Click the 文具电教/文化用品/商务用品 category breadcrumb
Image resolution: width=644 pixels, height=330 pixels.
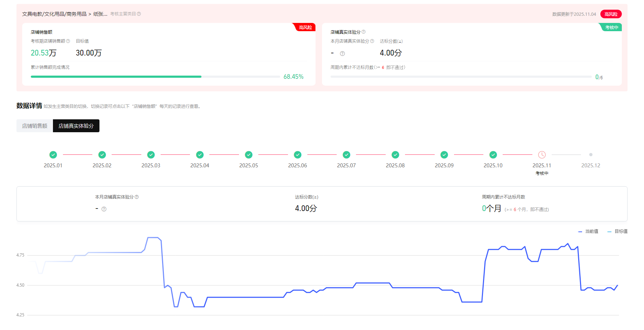click(54, 14)
